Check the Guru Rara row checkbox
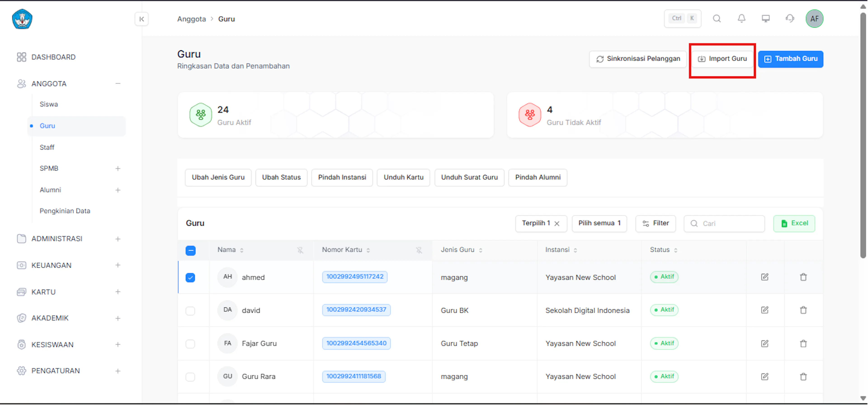 point(190,377)
